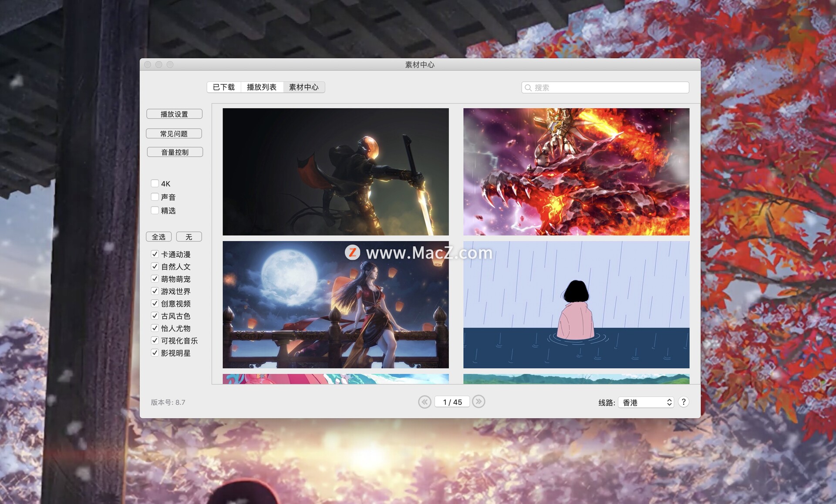Screen dimensions: 836x504
Task: Enable the 声音 filter checkbox
Action: [155, 197]
